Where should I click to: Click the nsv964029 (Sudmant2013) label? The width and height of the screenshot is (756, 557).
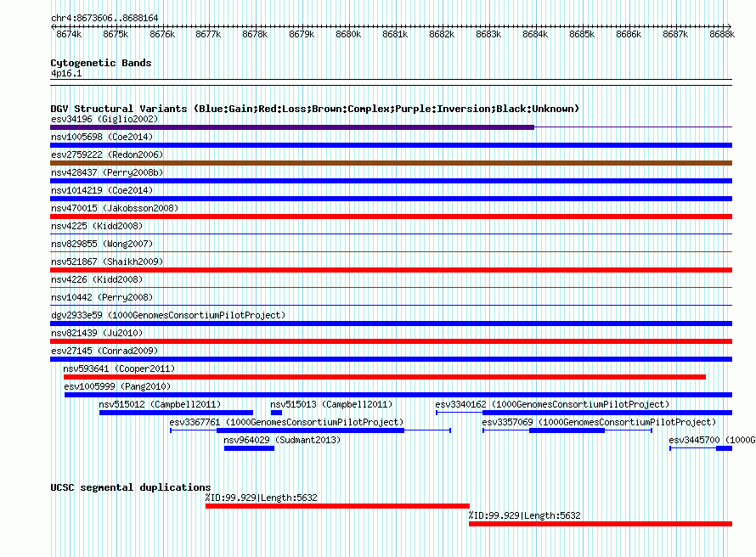click(282, 440)
